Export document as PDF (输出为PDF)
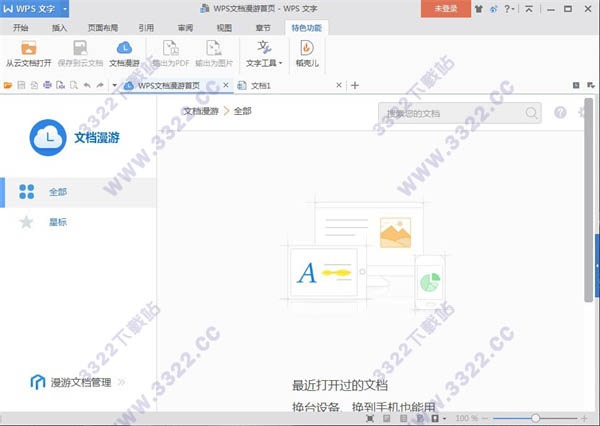 click(x=171, y=54)
